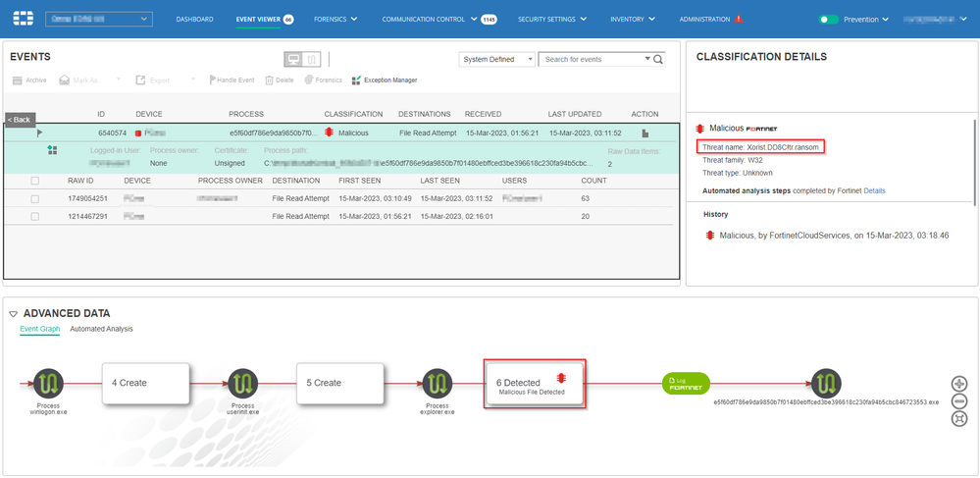Open the Event Viewer tab
980x478 pixels.
coord(259,20)
